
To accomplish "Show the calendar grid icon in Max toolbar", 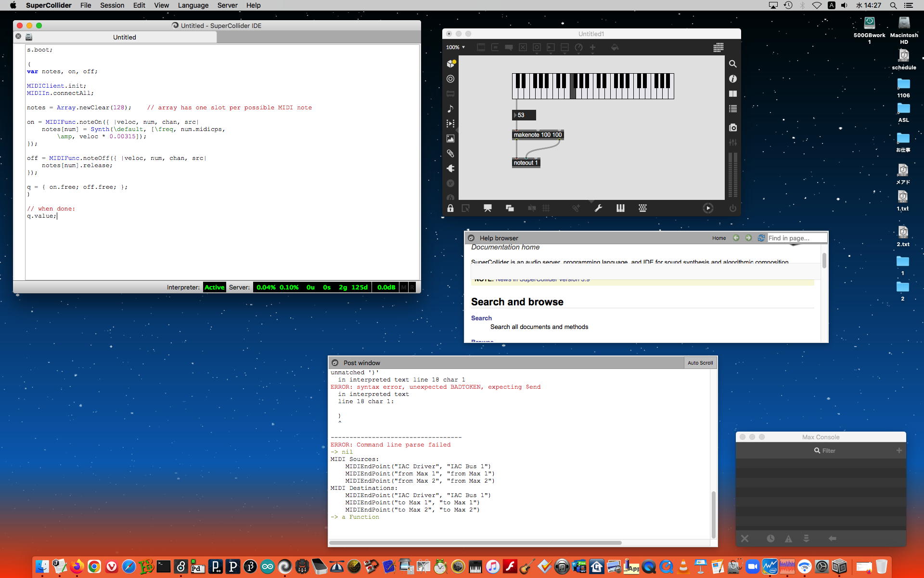I will click(718, 47).
